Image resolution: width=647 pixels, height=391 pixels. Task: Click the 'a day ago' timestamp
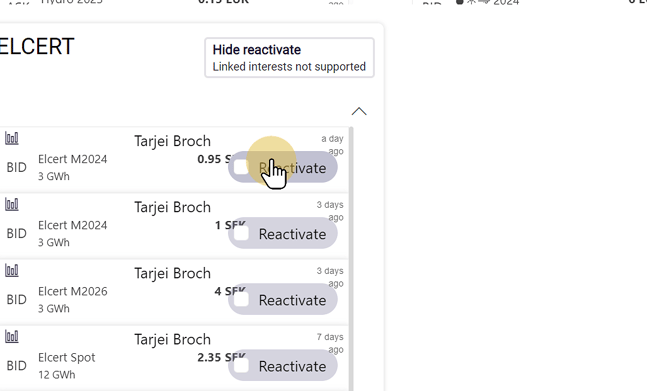click(x=333, y=145)
